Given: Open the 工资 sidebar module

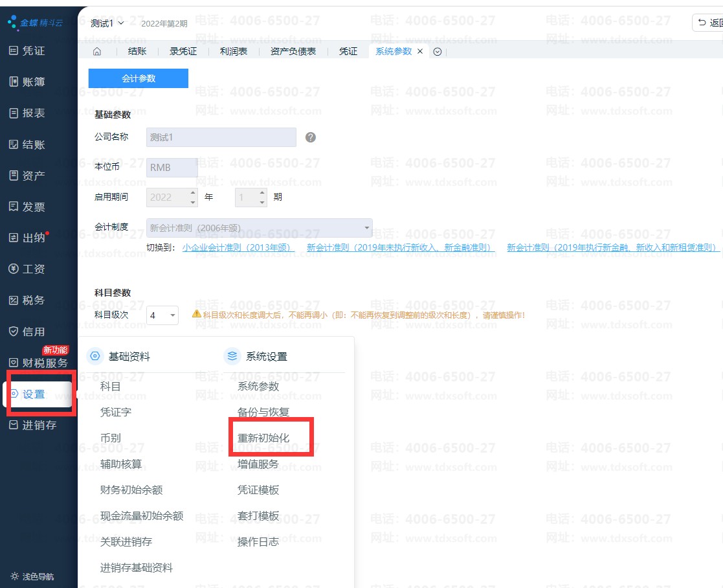Looking at the screenshot, I should pos(34,269).
